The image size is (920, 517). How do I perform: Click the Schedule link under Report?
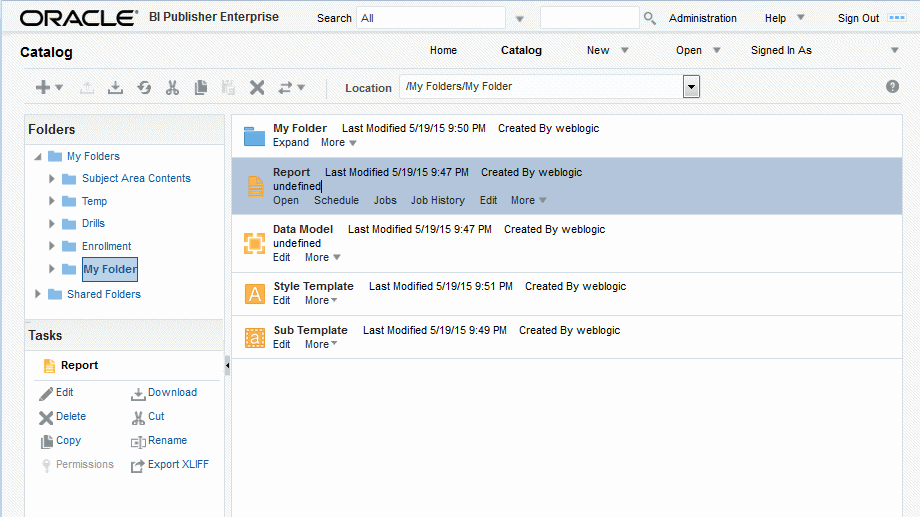336,200
